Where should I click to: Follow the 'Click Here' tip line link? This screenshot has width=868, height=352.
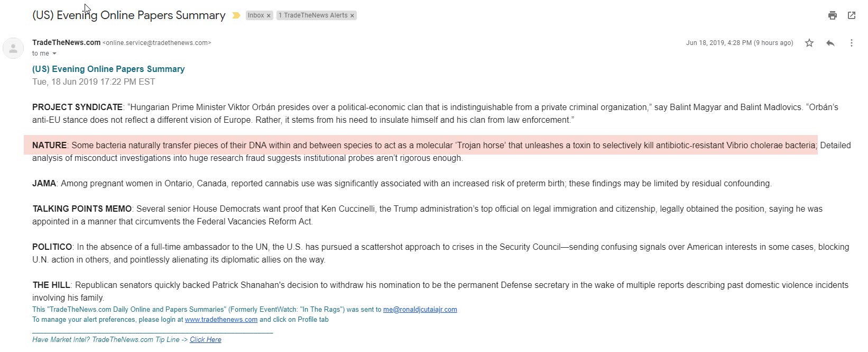point(206,340)
